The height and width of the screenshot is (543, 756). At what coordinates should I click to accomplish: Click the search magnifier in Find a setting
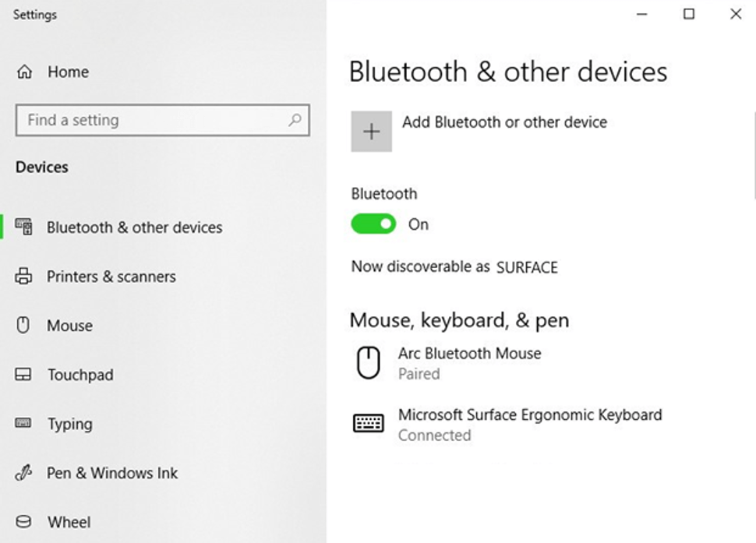coord(295,120)
